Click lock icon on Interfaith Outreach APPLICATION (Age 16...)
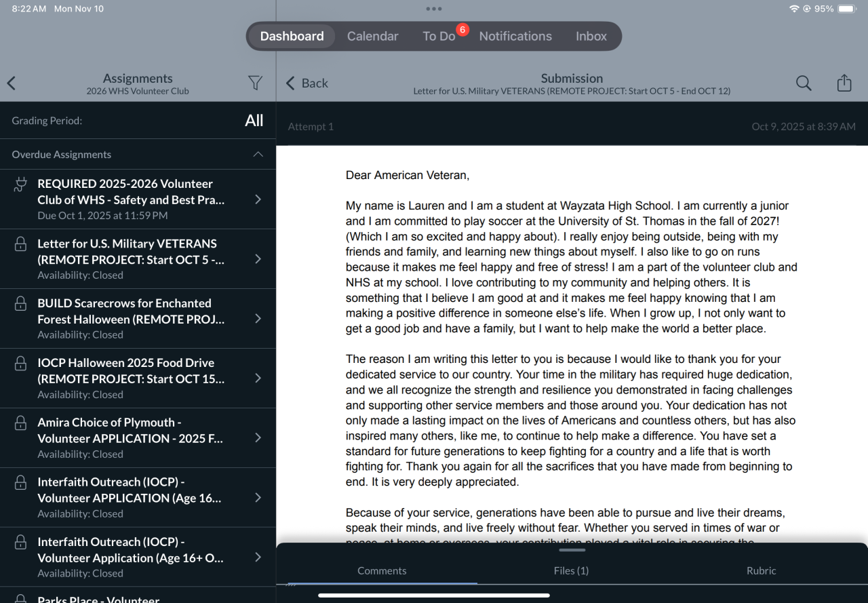This screenshot has height=603, width=868. click(x=20, y=483)
